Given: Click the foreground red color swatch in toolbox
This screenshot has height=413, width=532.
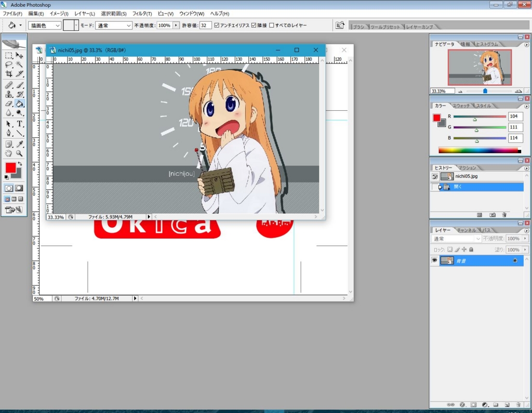Looking at the screenshot, I should [x=10, y=167].
